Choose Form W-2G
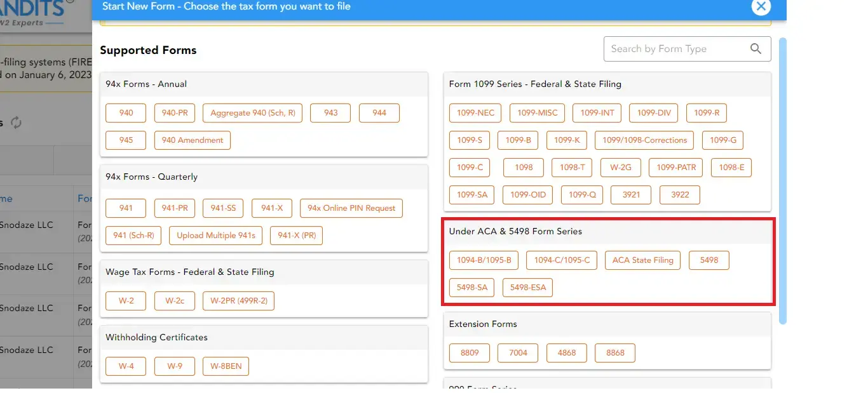 tap(621, 168)
